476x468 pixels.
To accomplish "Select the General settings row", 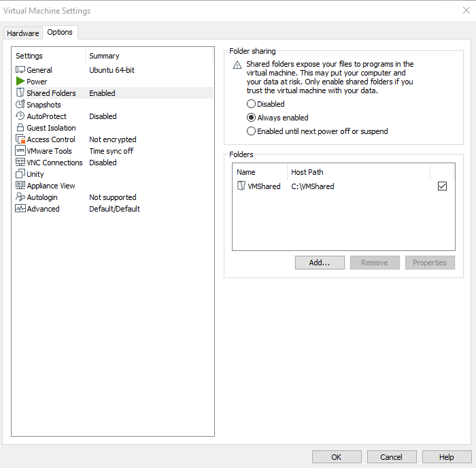I will pyautogui.click(x=114, y=70).
